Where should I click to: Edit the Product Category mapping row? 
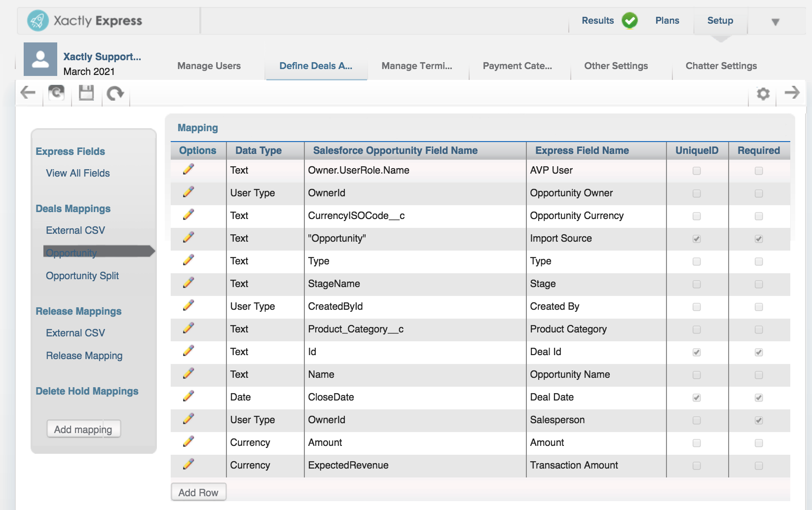pyautogui.click(x=188, y=328)
